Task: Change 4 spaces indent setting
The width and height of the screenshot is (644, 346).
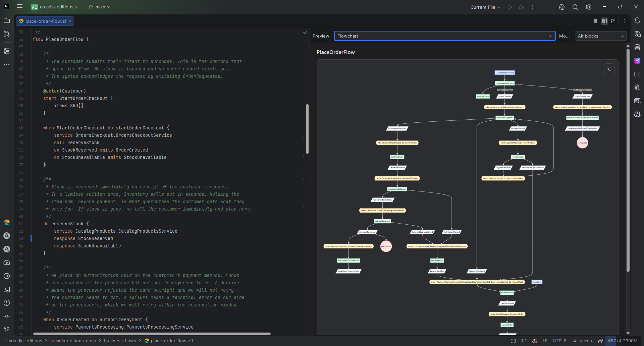Action: pos(583,341)
